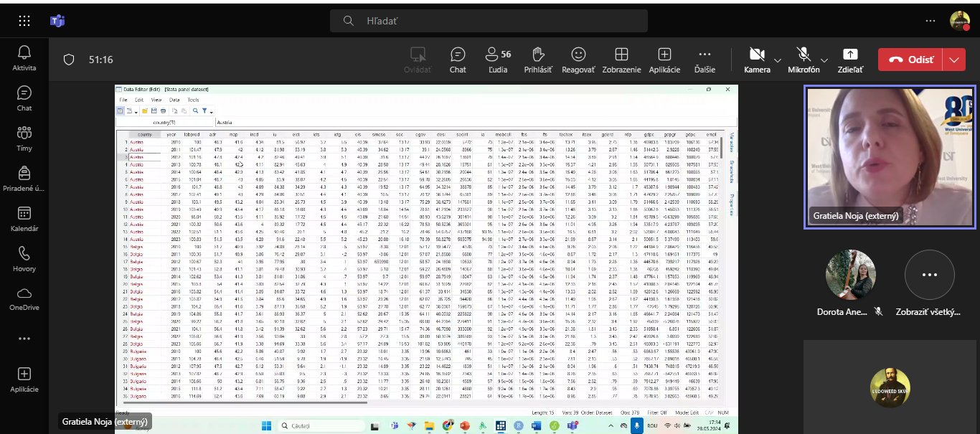The height and width of the screenshot is (434, 980).
Task: Expand the Odísť leave options arrow
Action: (953, 60)
